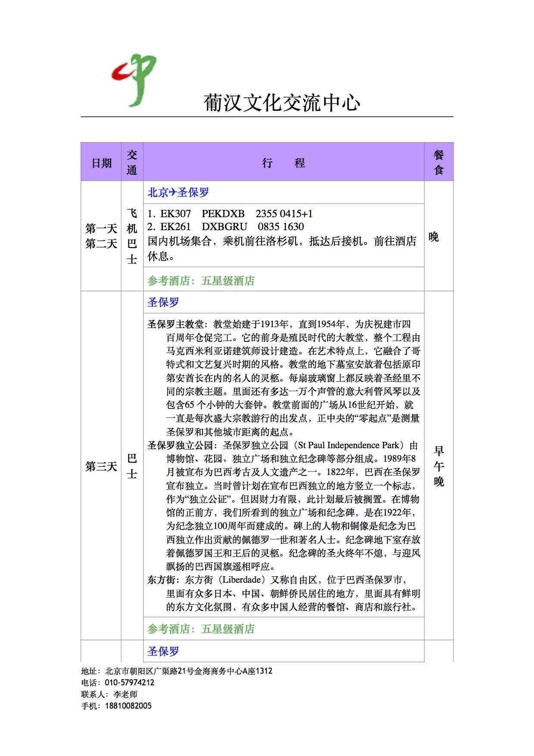The height and width of the screenshot is (756, 534).
Task: Click the 圣保罗 heading in the bottom row
Action: [163, 651]
